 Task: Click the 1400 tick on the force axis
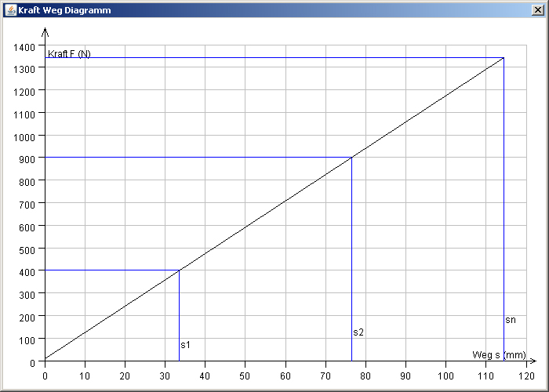pyautogui.click(x=24, y=46)
